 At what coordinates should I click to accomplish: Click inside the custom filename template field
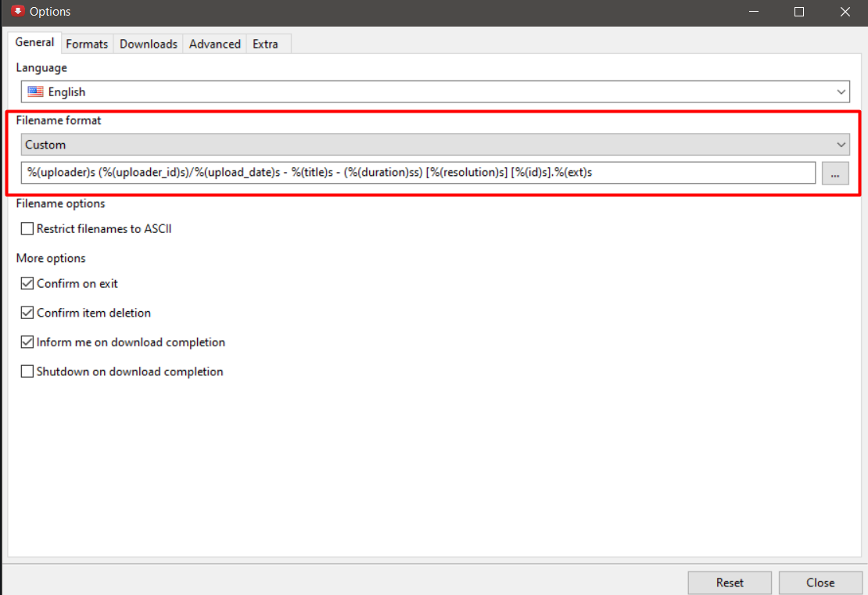point(418,173)
